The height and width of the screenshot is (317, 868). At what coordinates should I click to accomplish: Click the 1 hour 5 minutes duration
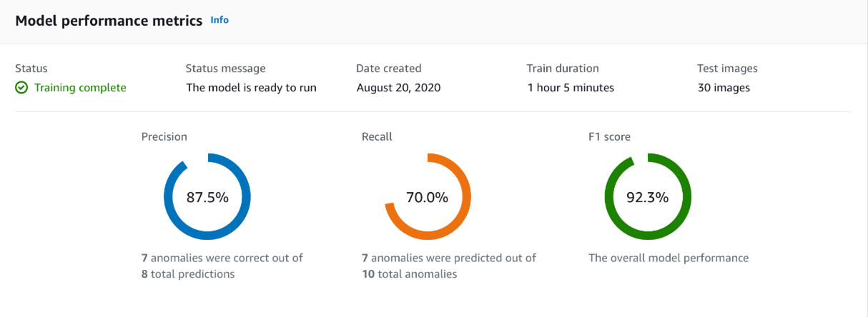coord(571,88)
